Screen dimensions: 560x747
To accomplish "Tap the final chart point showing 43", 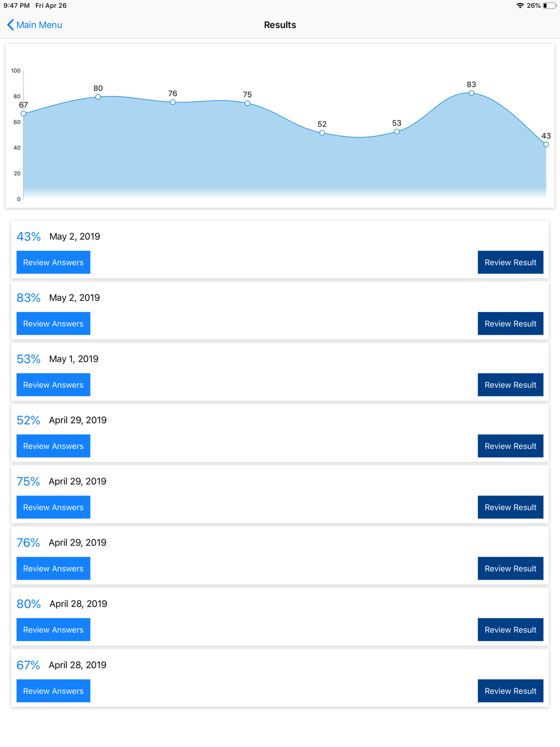I will [x=546, y=144].
